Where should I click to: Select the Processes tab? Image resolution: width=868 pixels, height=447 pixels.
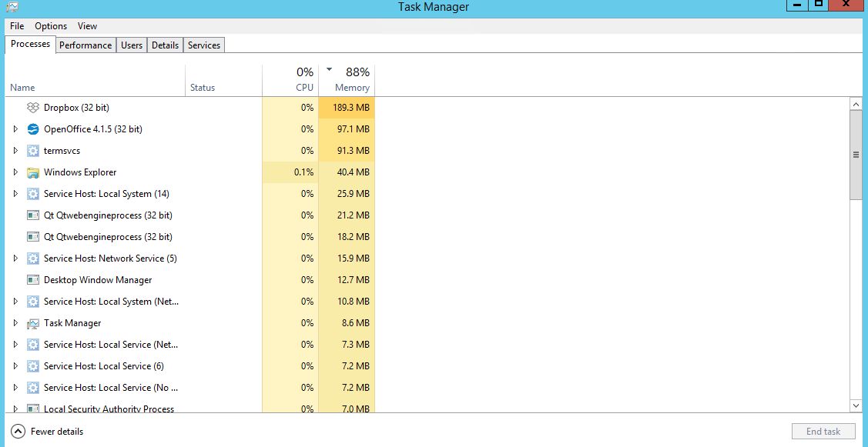pos(31,45)
